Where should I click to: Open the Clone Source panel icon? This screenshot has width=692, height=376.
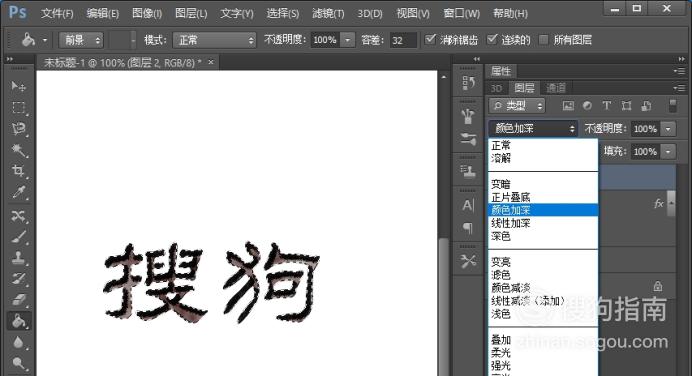[468, 171]
